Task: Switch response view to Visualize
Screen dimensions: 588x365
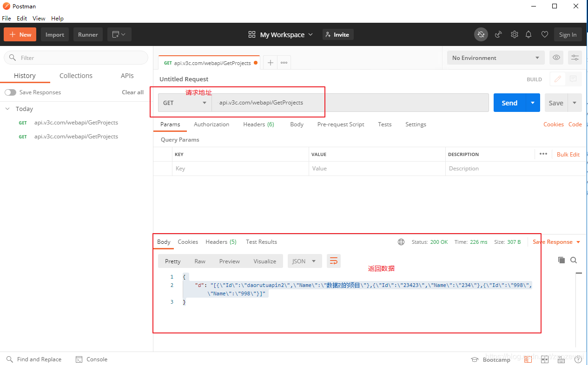Action: (265, 261)
